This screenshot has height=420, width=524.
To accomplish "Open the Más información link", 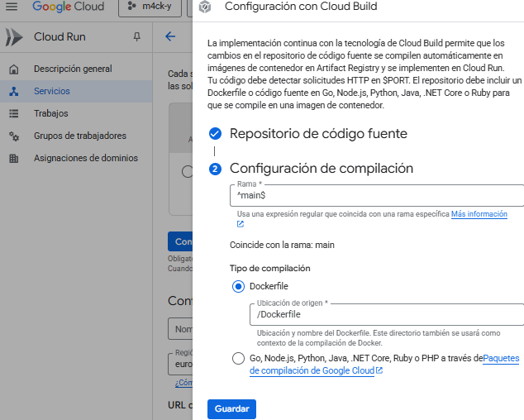I will pos(479,214).
